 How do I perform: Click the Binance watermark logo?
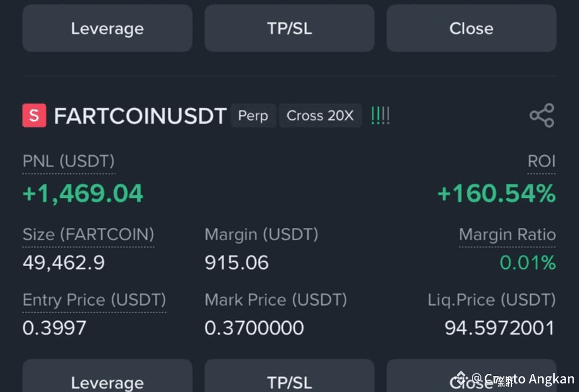tap(461, 379)
